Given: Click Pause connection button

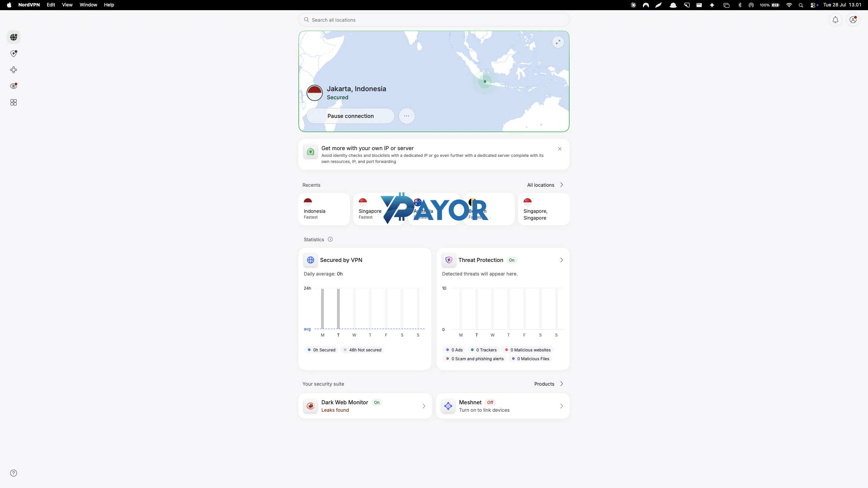Looking at the screenshot, I should tap(351, 116).
